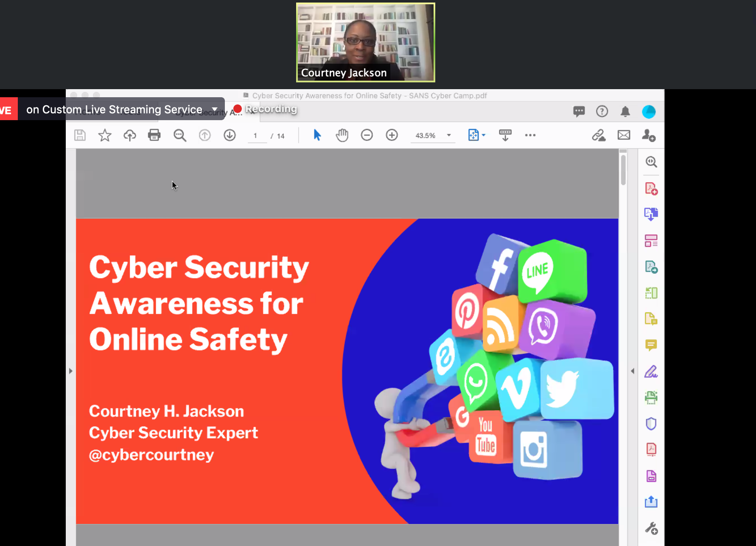This screenshot has height=546, width=756.
Task: Click the blue profile avatar
Action: click(x=649, y=112)
